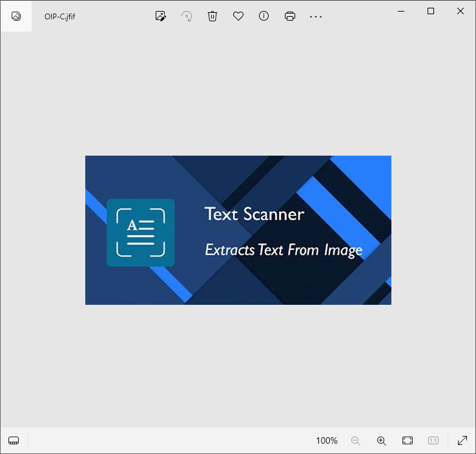Minimize the Photos window
The width and height of the screenshot is (476, 454).
tap(401, 11)
